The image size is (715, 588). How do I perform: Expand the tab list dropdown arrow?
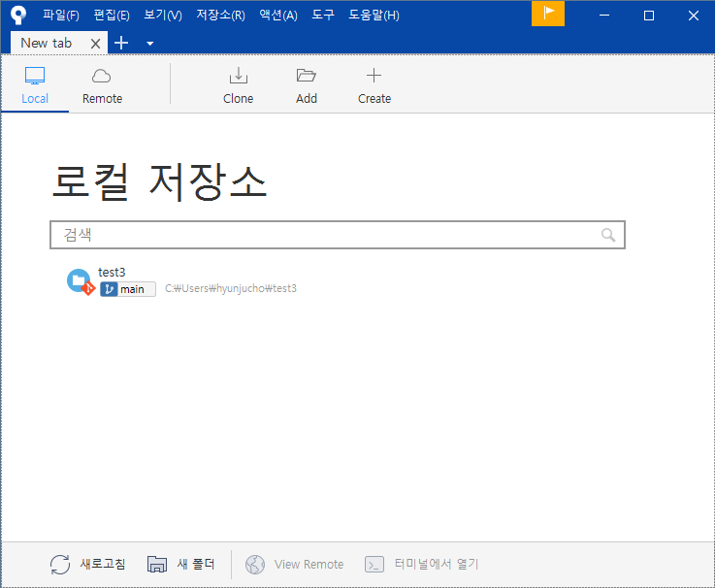[150, 44]
